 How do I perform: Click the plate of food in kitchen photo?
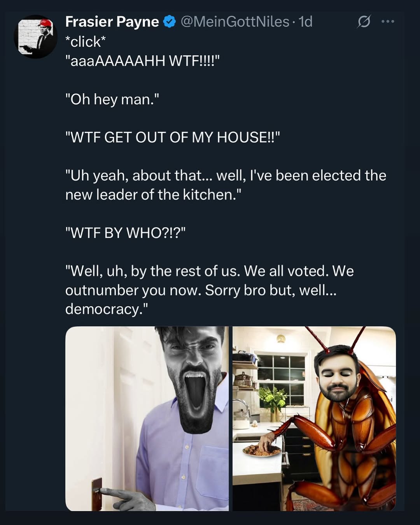coord(261,450)
